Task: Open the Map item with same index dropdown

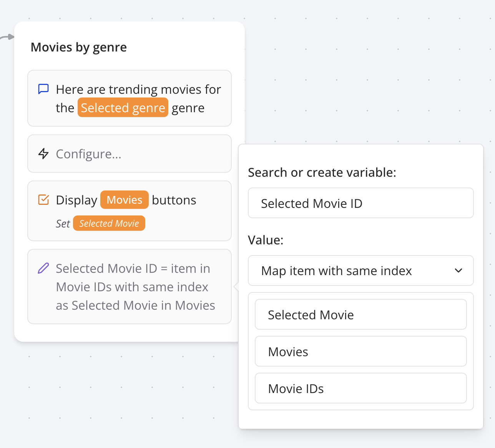Action: tap(360, 270)
